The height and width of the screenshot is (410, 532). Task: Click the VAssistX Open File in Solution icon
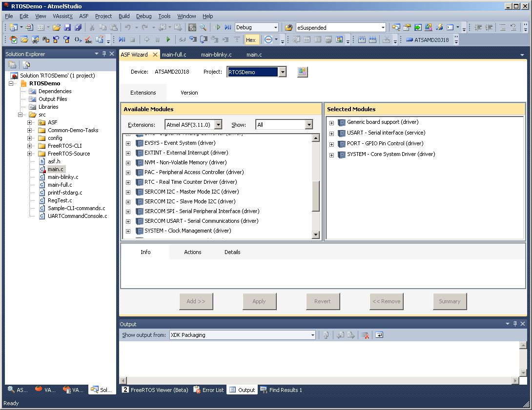(x=24, y=39)
